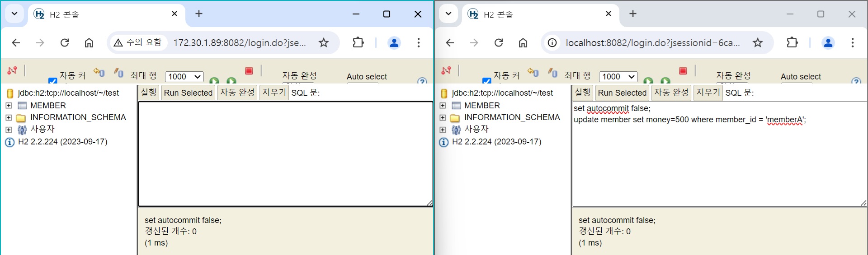Image resolution: width=868 pixels, height=255 pixels.
Task: Click the commit pencil icon in the right window
Action: (553, 72)
